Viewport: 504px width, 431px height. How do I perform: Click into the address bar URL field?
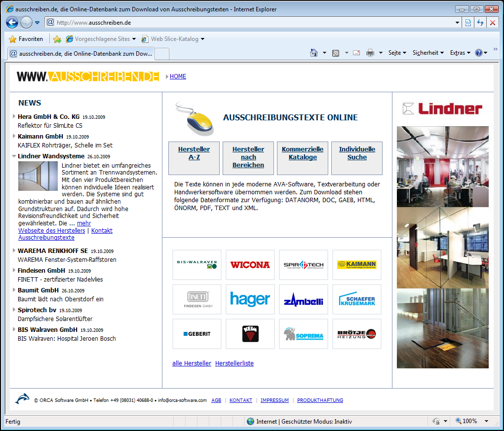(247, 23)
